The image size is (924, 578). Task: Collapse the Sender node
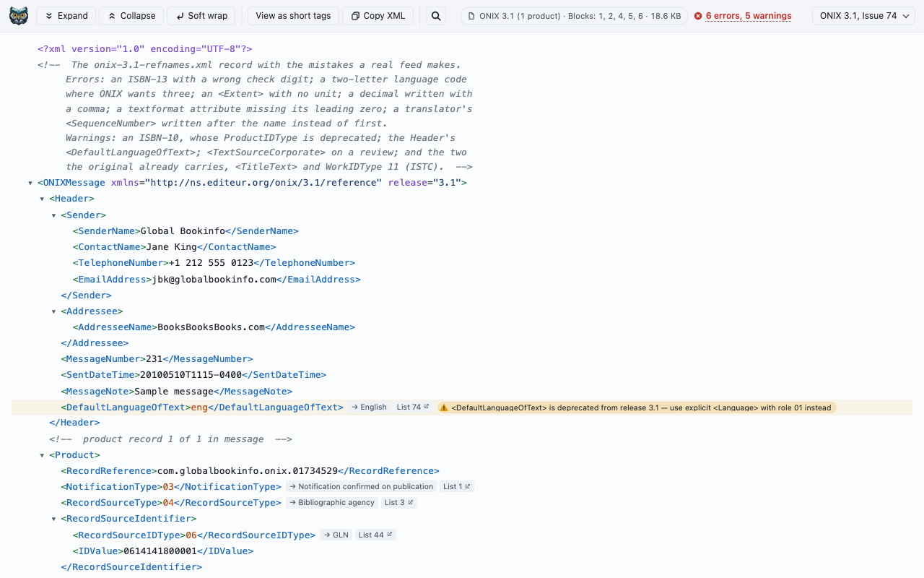coord(53,215)
